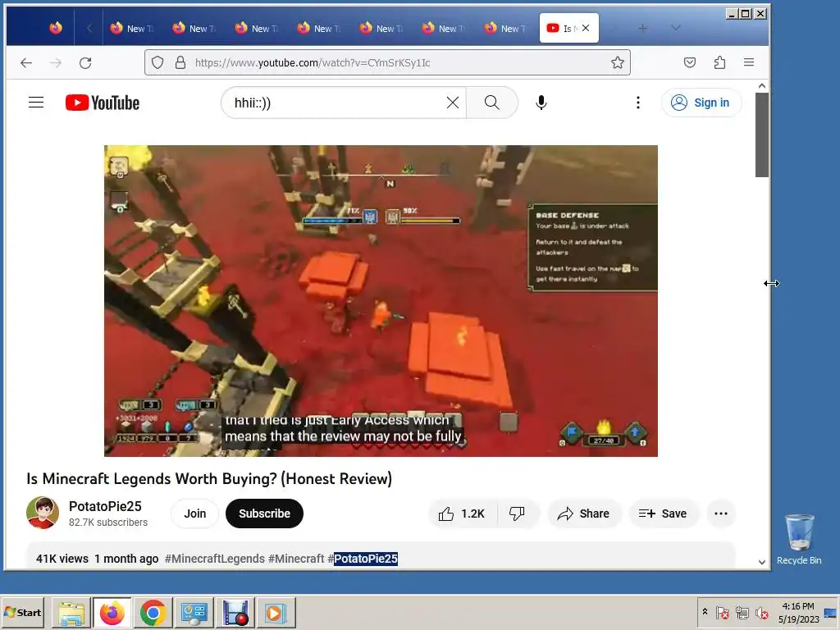Share the video
This screenshot has height=630, width=840.
tap(584, 514)
